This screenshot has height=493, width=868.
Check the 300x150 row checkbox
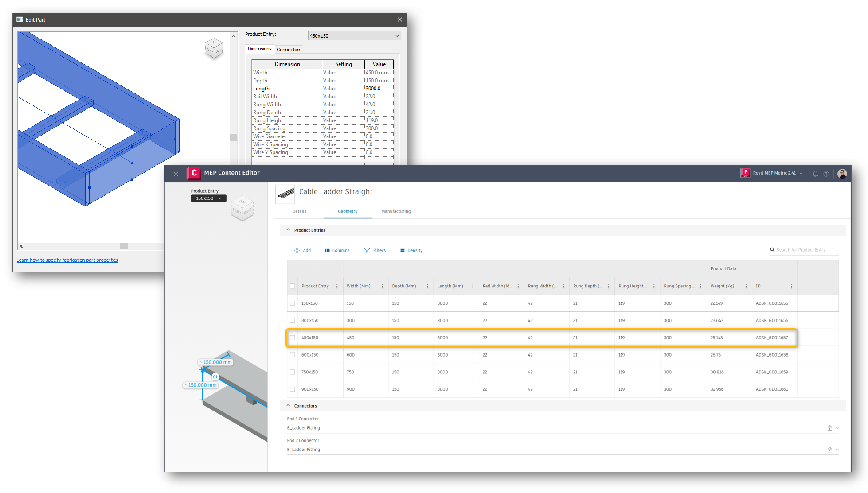(x=293, y=320)
